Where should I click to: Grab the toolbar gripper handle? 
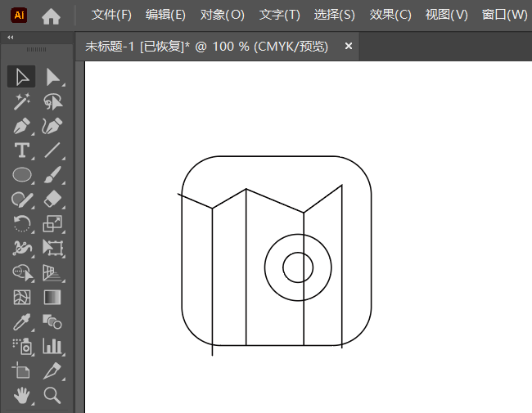click(x=36, y=50)
